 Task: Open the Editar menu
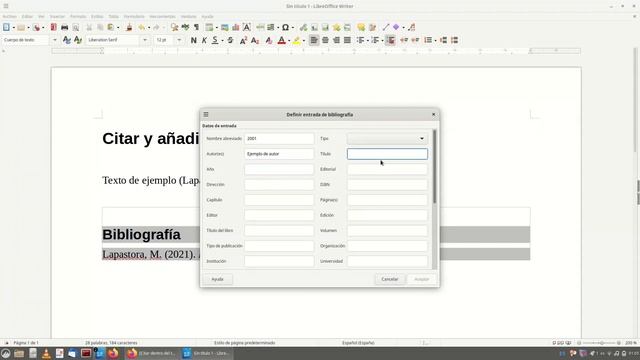tap(27, 16)
